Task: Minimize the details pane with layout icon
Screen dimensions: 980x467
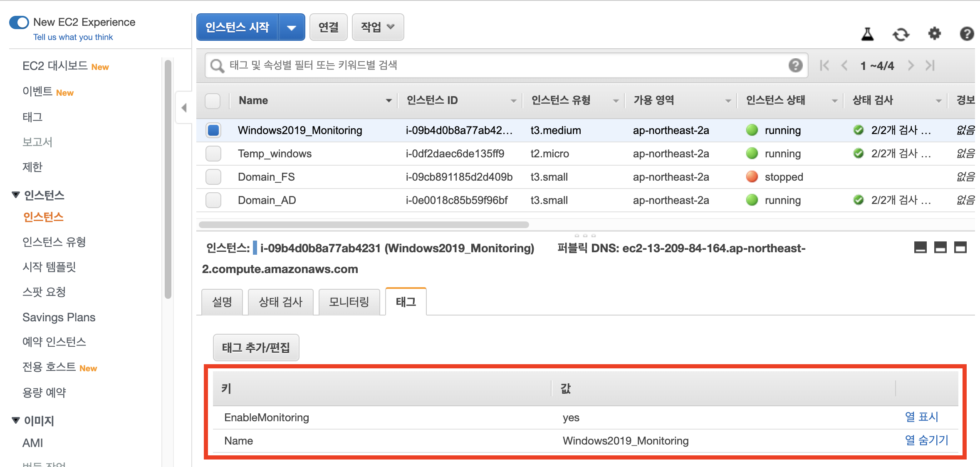Action: (920, 248)
